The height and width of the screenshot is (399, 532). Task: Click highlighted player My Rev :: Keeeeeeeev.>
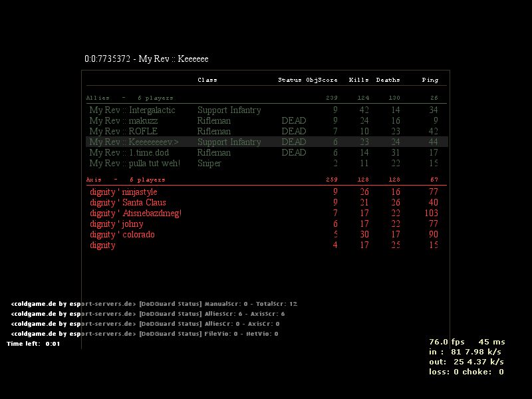point(134,142)
